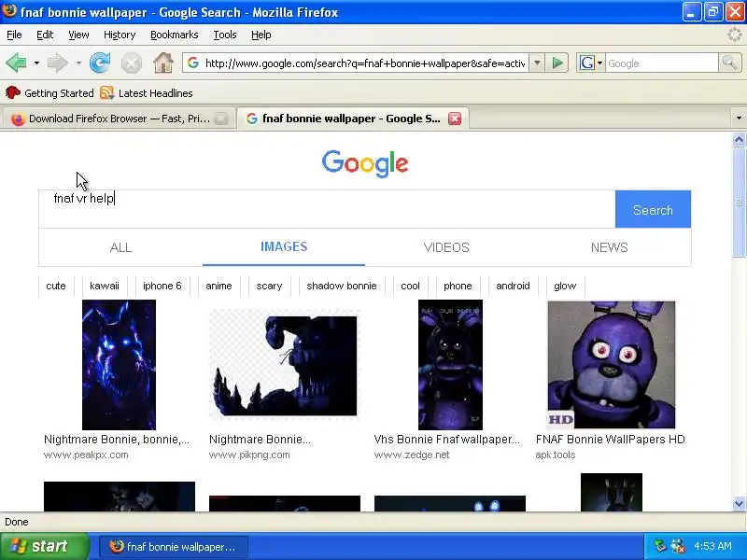Filter images by the anime chip
Screen dimensions: 747x560
point(218,286)
